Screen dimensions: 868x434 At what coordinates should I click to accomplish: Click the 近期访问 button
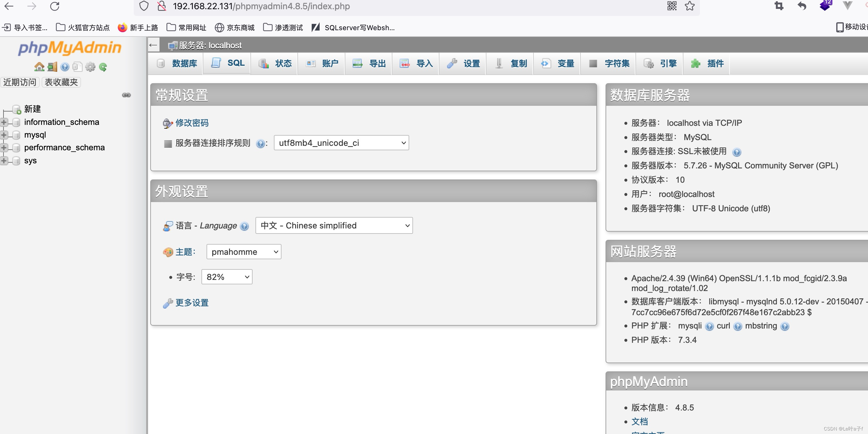pos(20,82)
